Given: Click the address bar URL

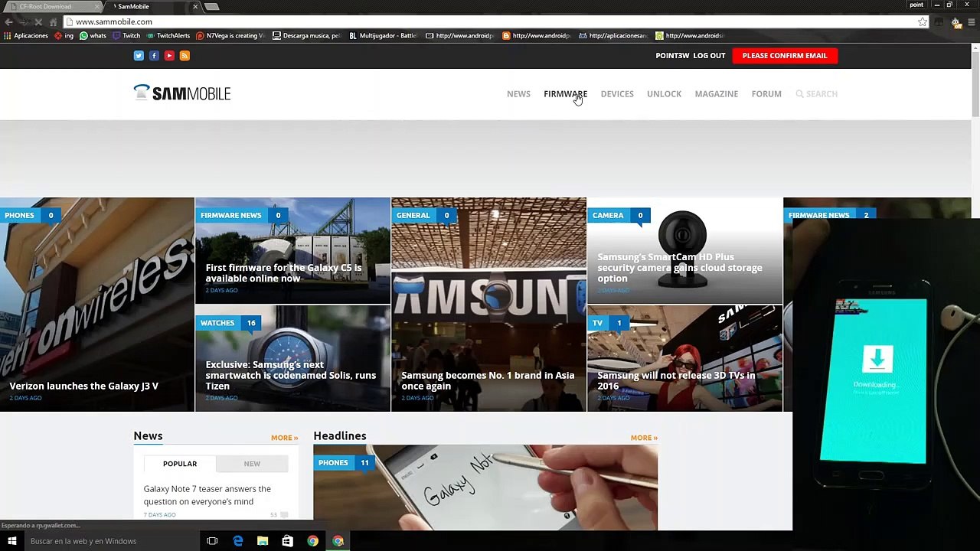Looking at the screenshot, I should click(114, 21).
